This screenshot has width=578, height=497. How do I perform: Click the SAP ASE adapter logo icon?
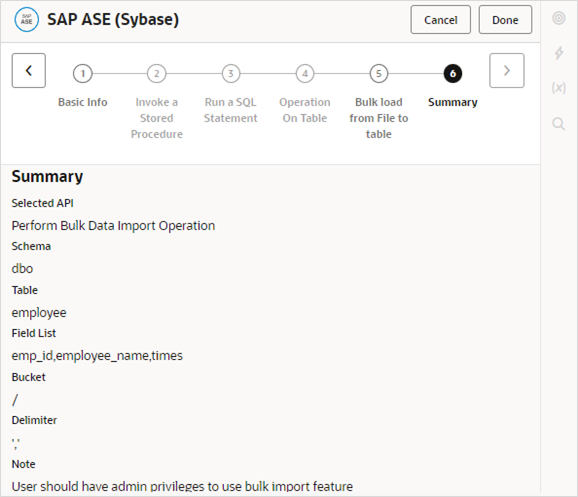[26, 20]
